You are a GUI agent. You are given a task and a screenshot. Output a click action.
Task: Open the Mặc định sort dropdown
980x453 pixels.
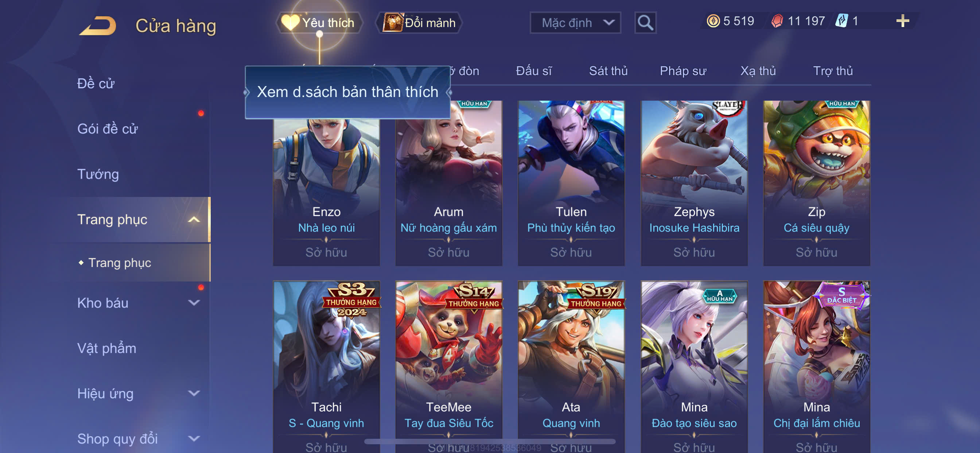coord(575,23)
